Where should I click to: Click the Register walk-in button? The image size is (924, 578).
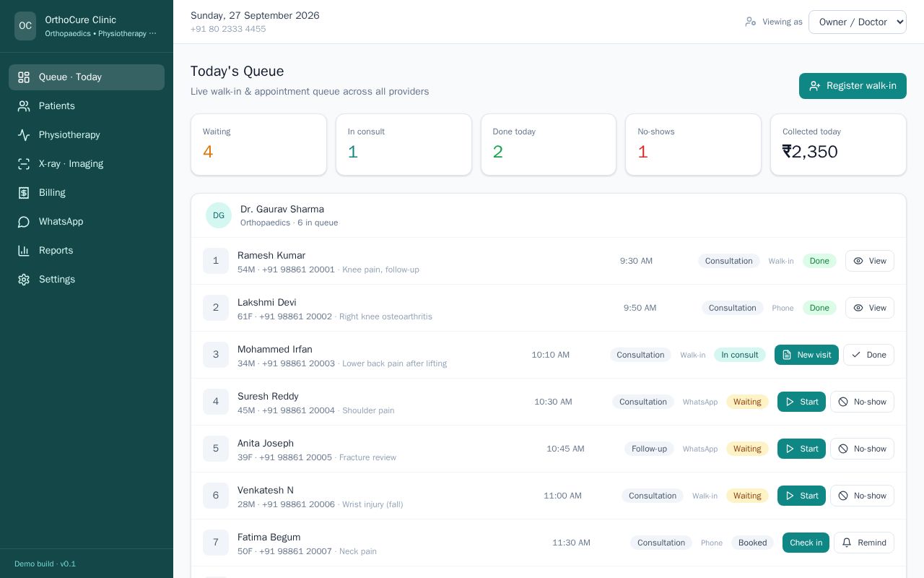pyautogui.click(x=853, y=86)
